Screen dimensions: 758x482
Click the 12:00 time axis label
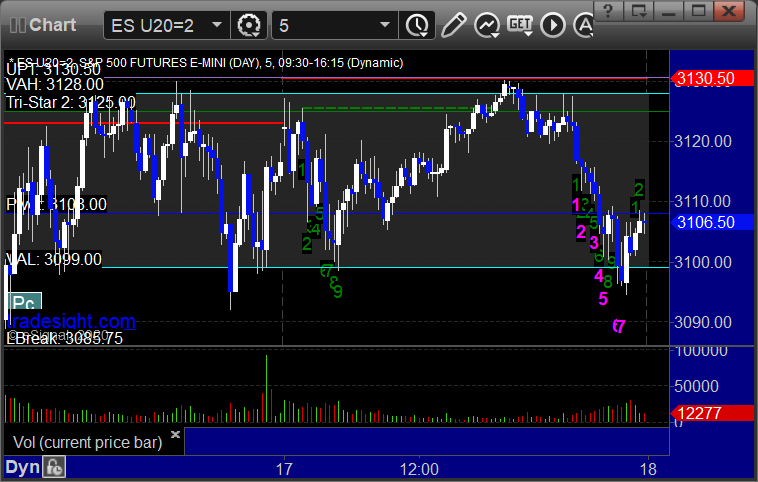click(419, 469)
